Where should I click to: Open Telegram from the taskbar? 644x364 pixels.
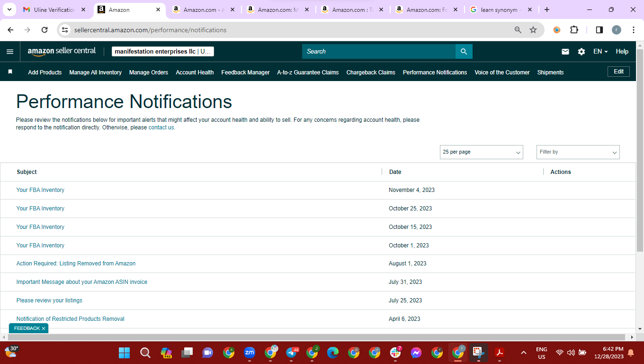[291, 353]
